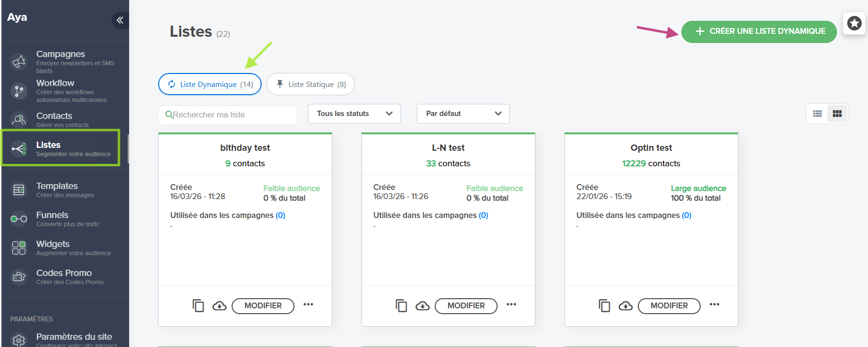Select the Liste Statique tab
The width and height of the screenshot is (868, 347).
[310, 85]
